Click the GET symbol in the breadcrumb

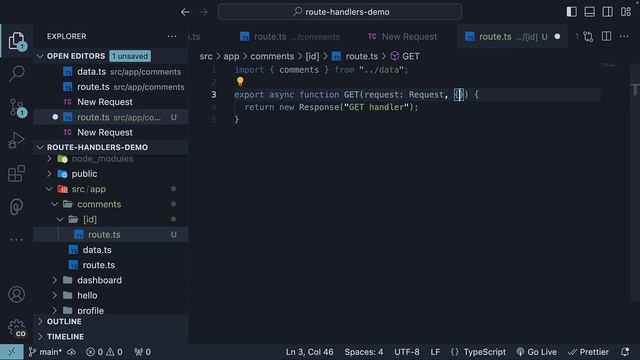coord(405,56)
